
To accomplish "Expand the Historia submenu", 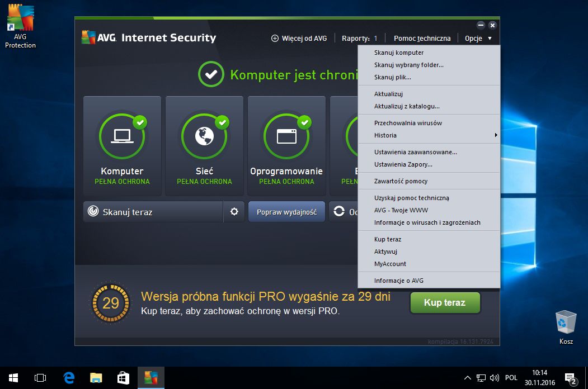I will (x=429, y=135).
